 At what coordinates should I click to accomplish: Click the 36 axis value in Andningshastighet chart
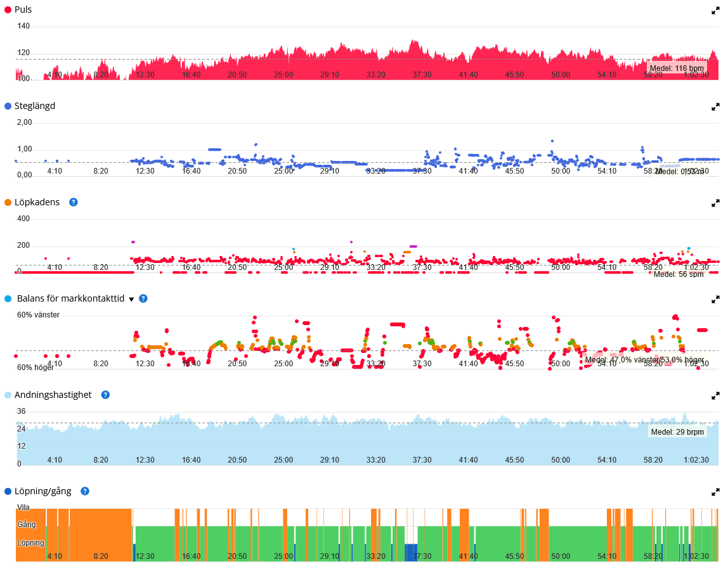pos(22,411)
